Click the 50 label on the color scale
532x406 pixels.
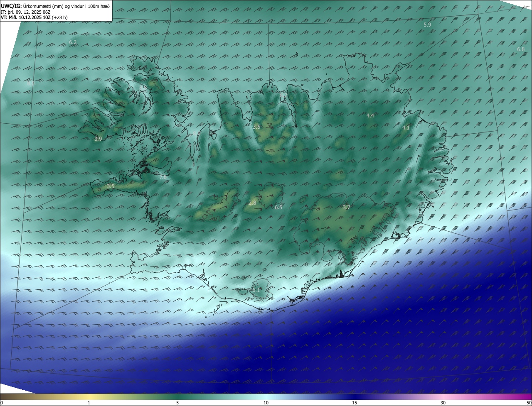tap(528, 403)
